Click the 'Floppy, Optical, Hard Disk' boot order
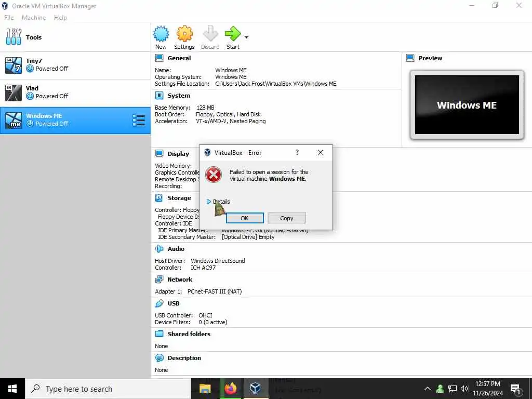This screenshot has width=532, height=399. pos(229,114)
